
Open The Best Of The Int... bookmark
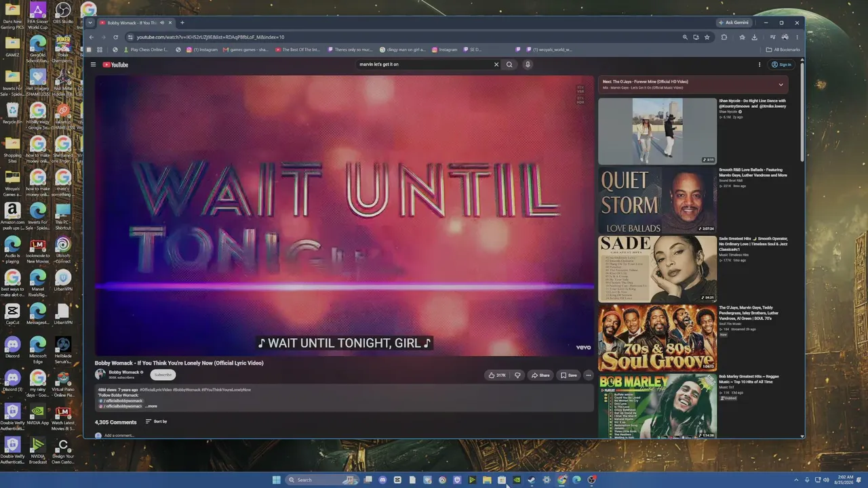[x=296, y=49]
